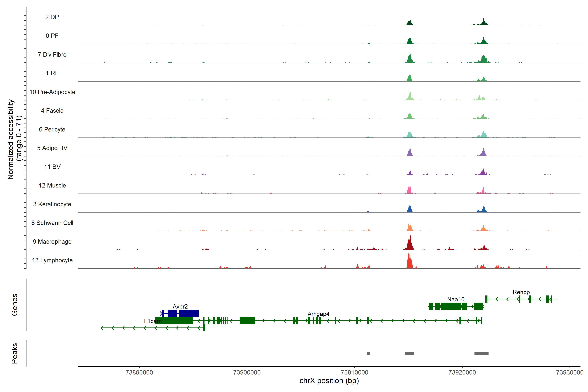
Task: Click the L1cam gene label
Action: coord(153,321)
